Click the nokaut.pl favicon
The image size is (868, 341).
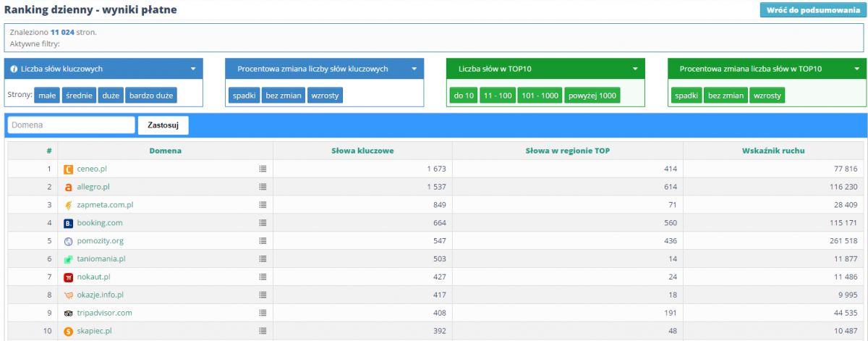(69, 277)
